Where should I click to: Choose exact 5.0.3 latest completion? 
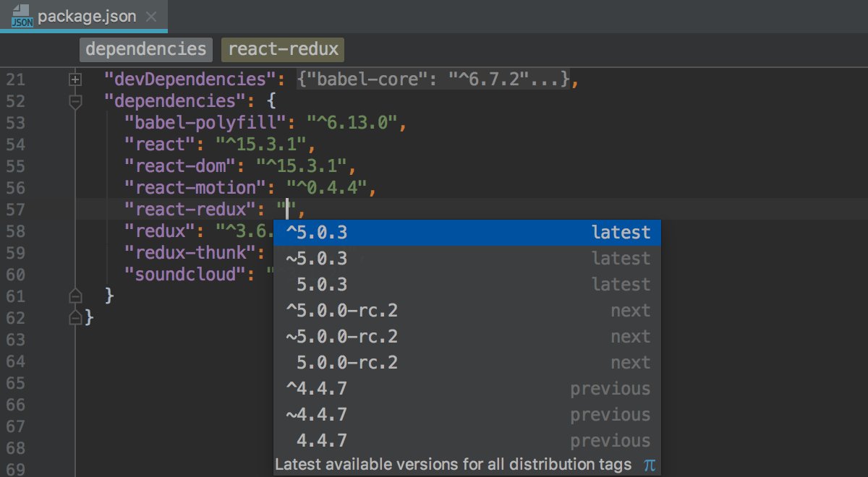(467, 285)
